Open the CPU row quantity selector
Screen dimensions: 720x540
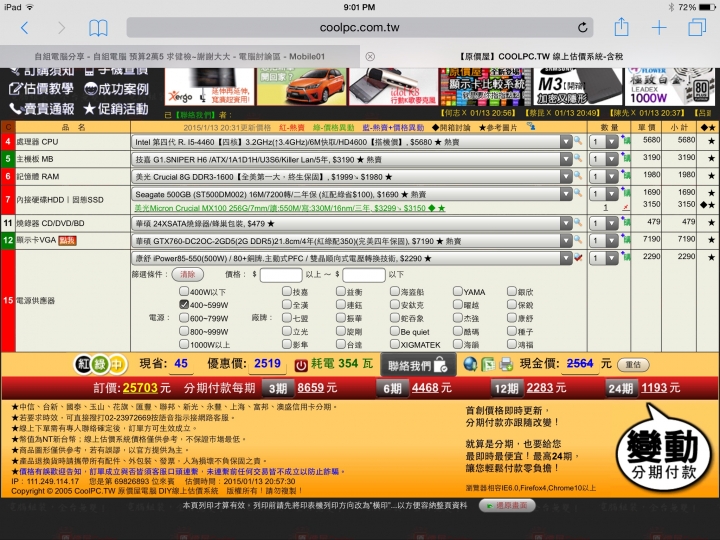click(605, 142)
